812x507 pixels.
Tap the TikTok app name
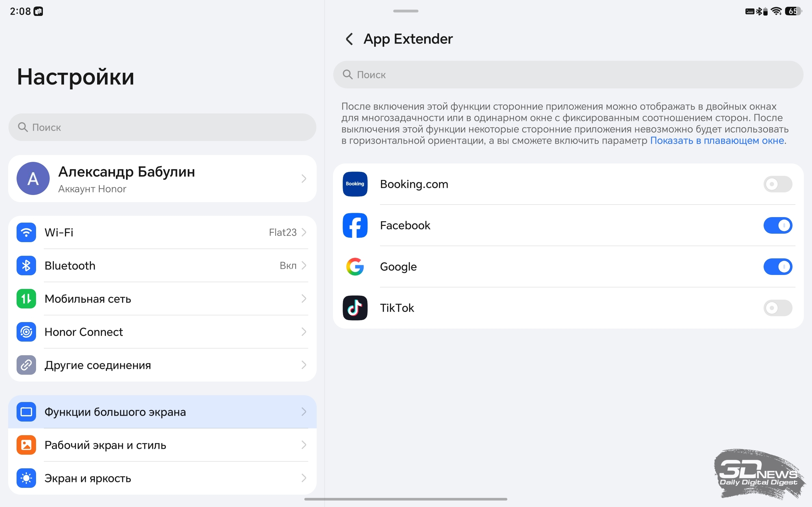tap(397, 308)
